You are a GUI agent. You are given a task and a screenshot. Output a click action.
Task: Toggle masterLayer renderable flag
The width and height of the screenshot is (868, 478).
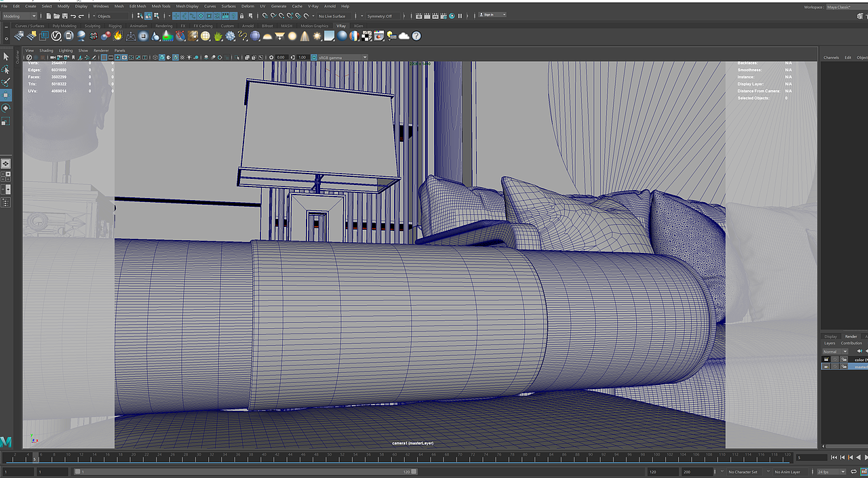point(826,367)
